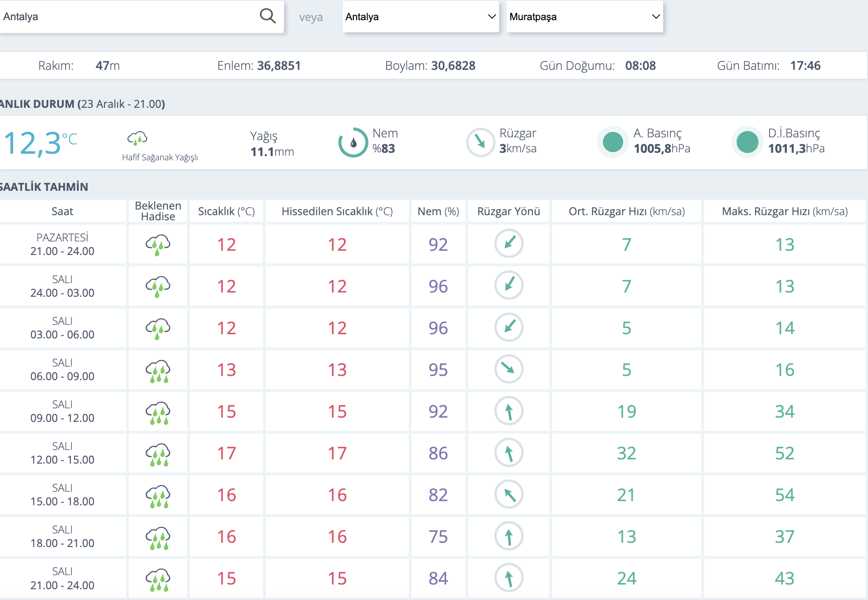Click the SALI 12.00 - 15.00 time cell

point(62,453)
